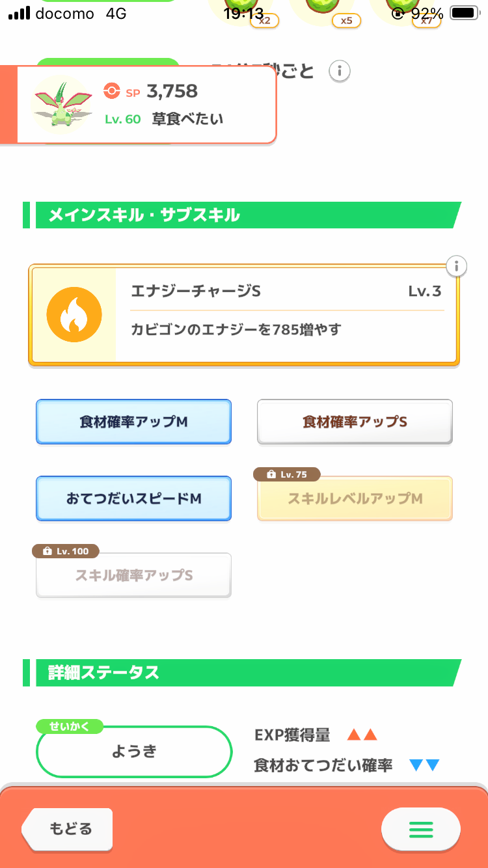Tap the Poké Ball SP icon

click(x=112, y=92)
